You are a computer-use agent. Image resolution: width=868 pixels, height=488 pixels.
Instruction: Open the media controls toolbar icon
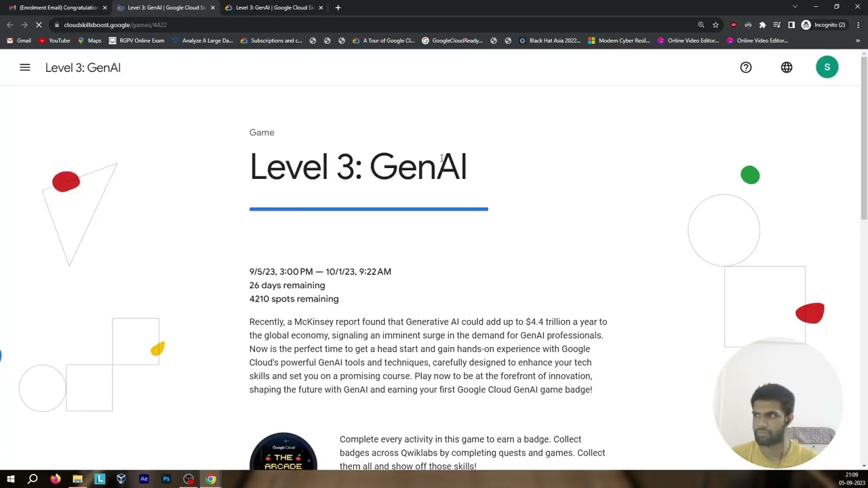[776, 25]
